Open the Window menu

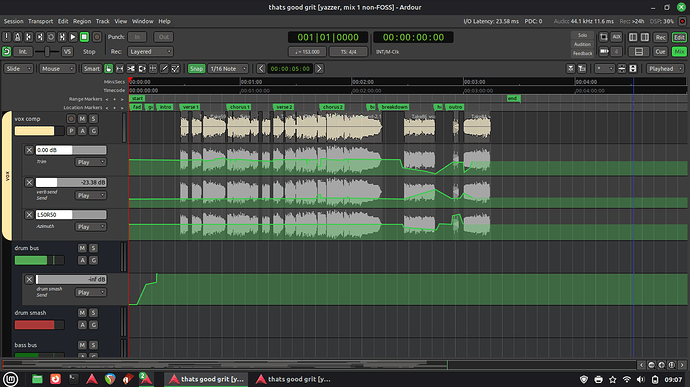click(143, 21)
